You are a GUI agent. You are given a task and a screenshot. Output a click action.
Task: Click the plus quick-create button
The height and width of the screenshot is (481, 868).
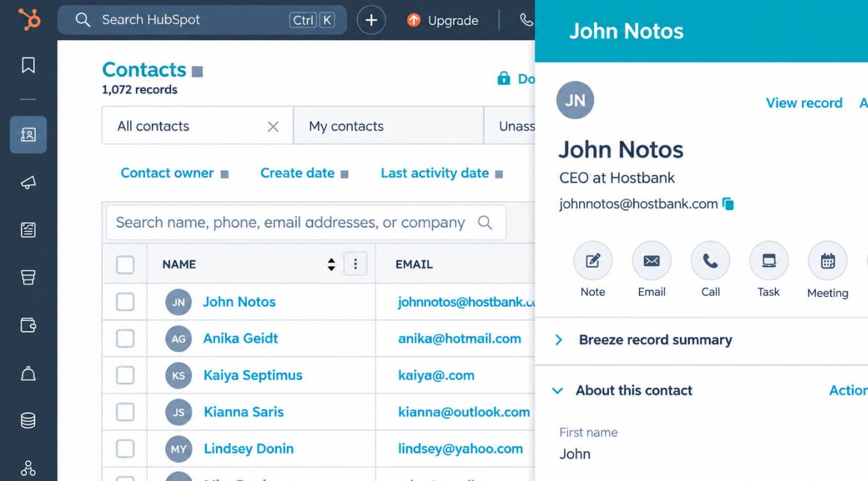371,20
